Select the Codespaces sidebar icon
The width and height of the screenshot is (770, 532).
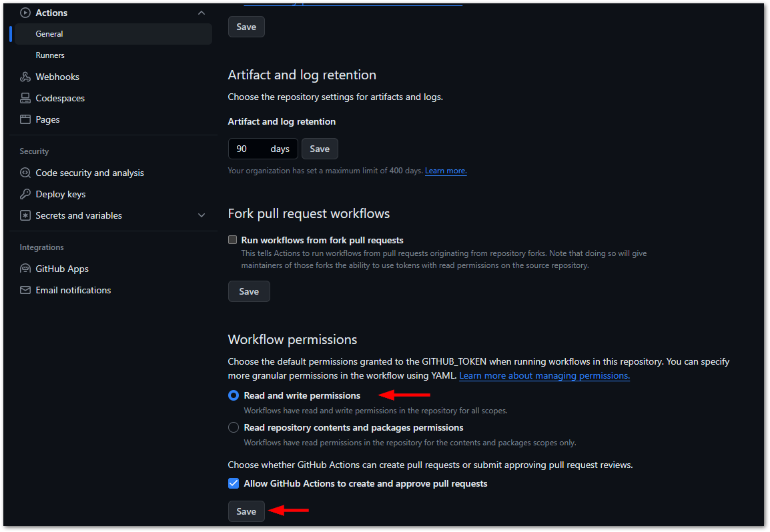[x=25, y=98]
